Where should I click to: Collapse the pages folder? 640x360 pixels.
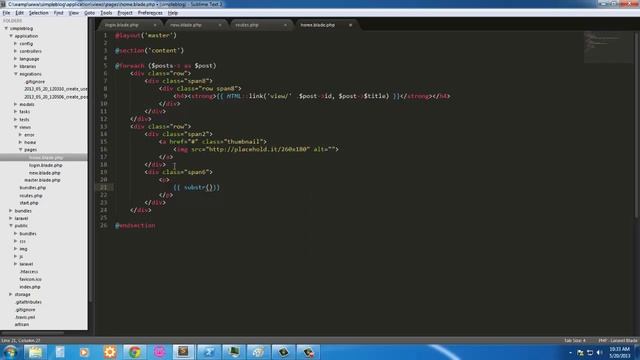pyautogui.click(x=20, y=150)
